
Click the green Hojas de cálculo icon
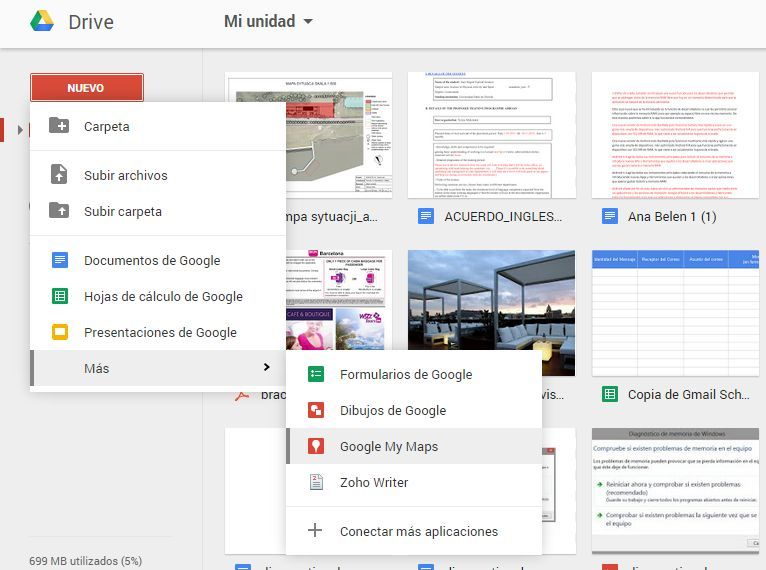point(60,296)
